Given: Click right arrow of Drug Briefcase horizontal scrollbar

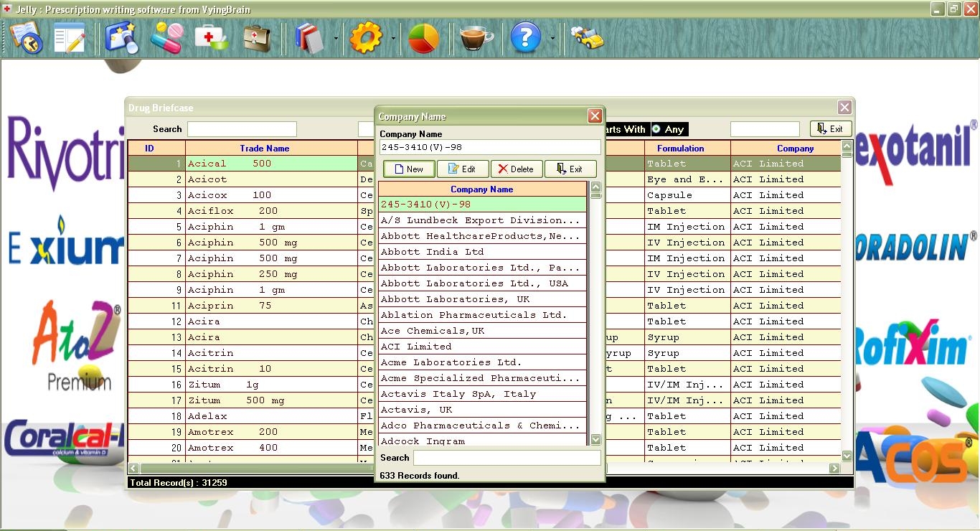Looking at the screenshot, I should 834,468.
